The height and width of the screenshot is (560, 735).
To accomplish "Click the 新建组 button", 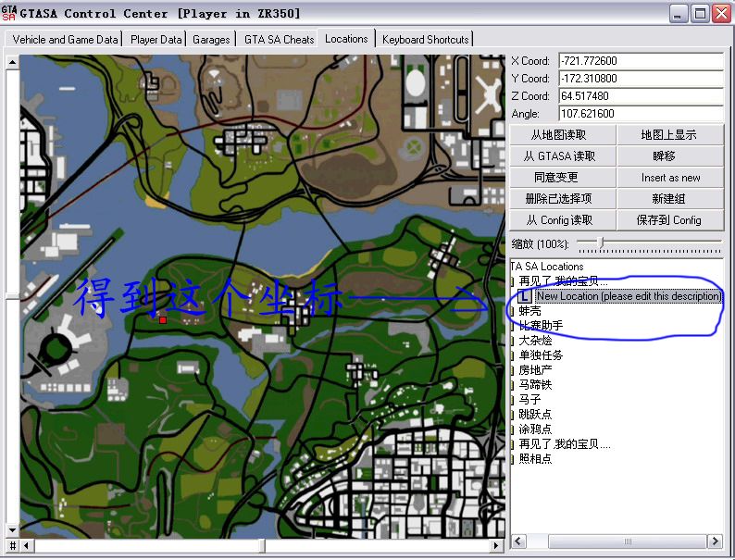I will 670,199.
